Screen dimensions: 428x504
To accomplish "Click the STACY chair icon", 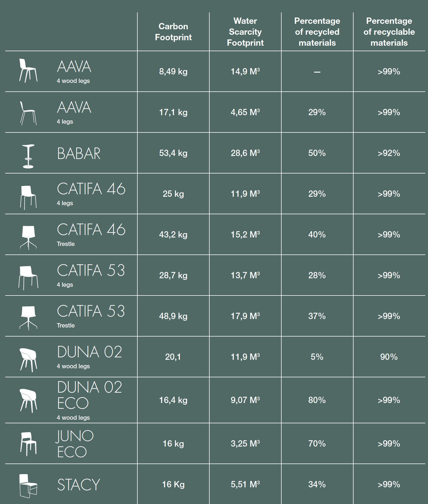I will (28, 486).
